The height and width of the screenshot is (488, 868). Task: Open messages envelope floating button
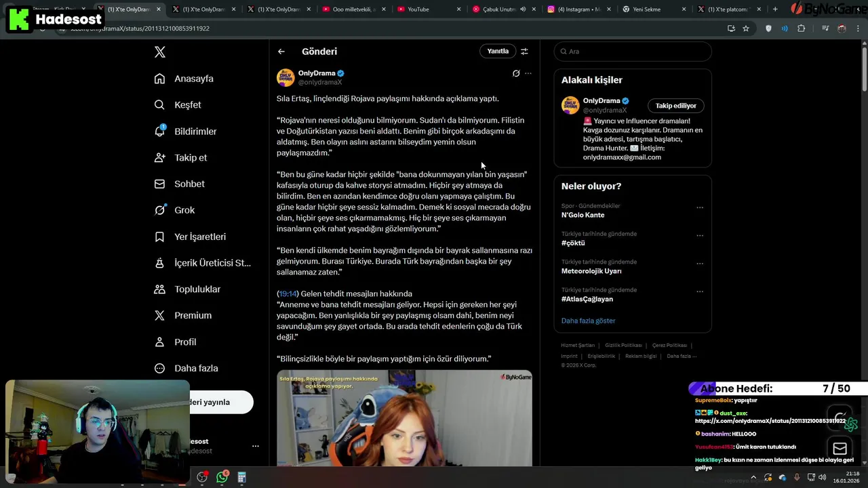point(840,449)
